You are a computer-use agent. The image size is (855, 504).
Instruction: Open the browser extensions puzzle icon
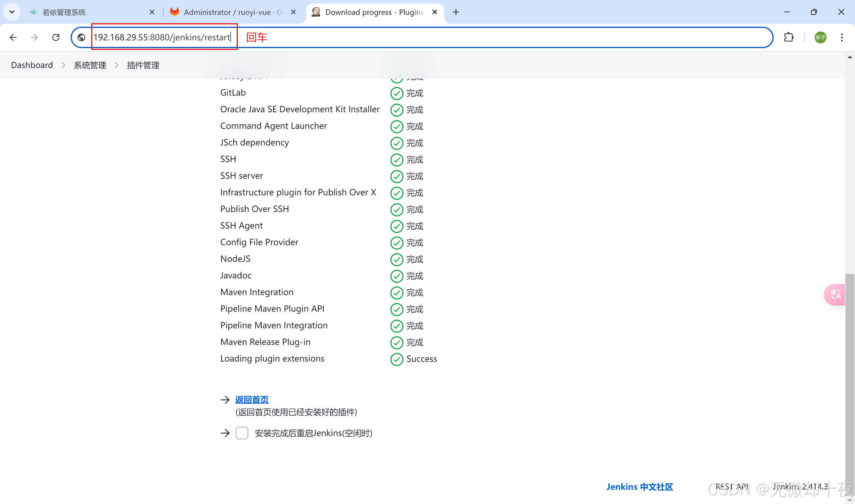coord(788,37)
